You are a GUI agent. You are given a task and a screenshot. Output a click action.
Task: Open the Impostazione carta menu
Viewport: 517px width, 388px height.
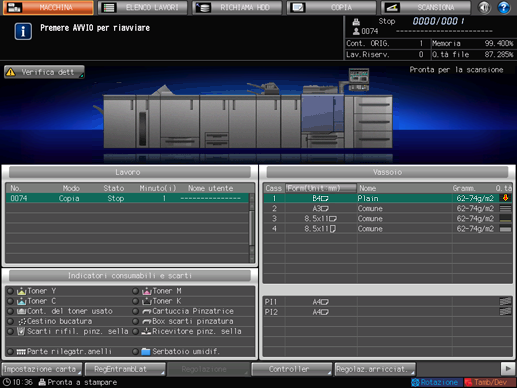(x=42, y=369)
